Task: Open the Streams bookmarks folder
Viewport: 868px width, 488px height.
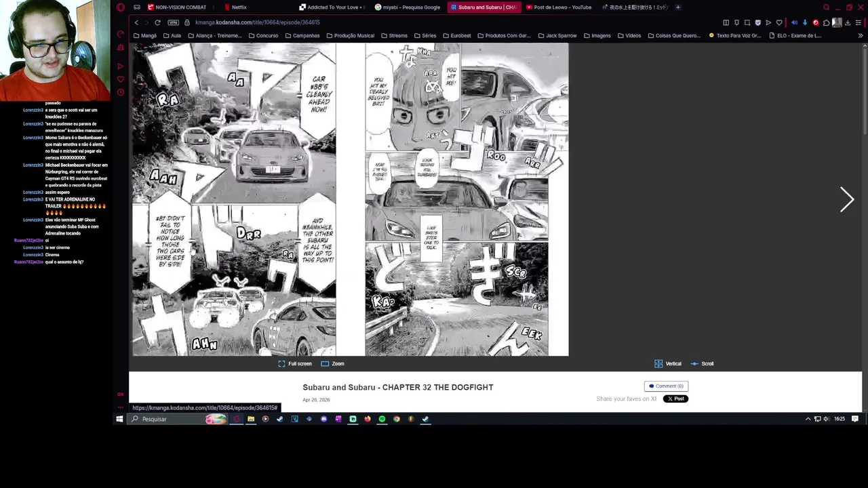Action: click(x=394, y=35)
